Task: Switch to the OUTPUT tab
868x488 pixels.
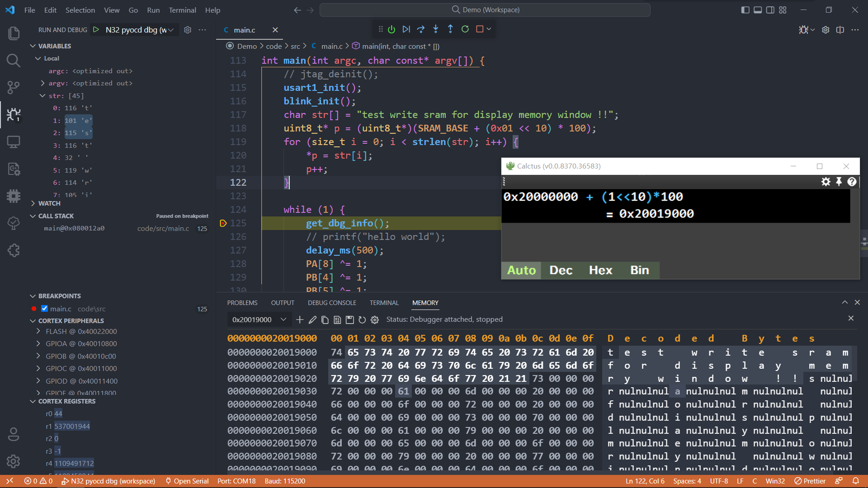Action: [x=283, y=303]
